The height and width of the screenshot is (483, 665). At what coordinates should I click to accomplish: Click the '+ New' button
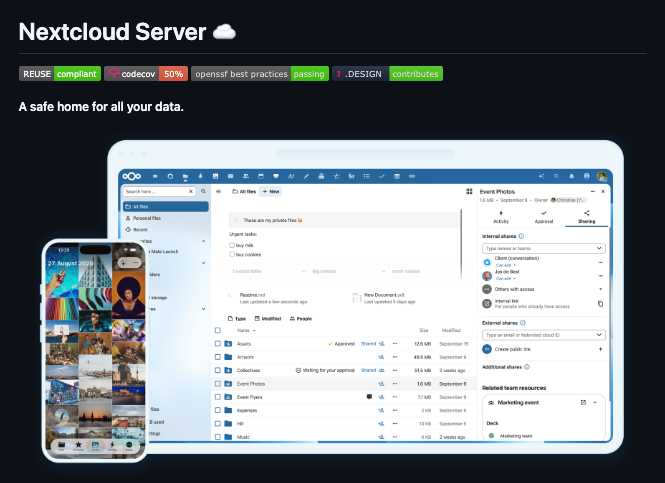271,192
